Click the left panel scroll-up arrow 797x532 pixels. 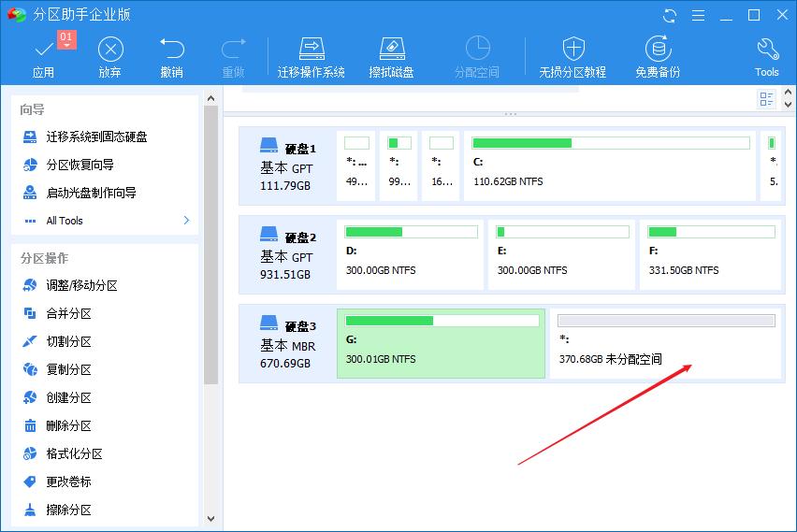tap(210, 98)
